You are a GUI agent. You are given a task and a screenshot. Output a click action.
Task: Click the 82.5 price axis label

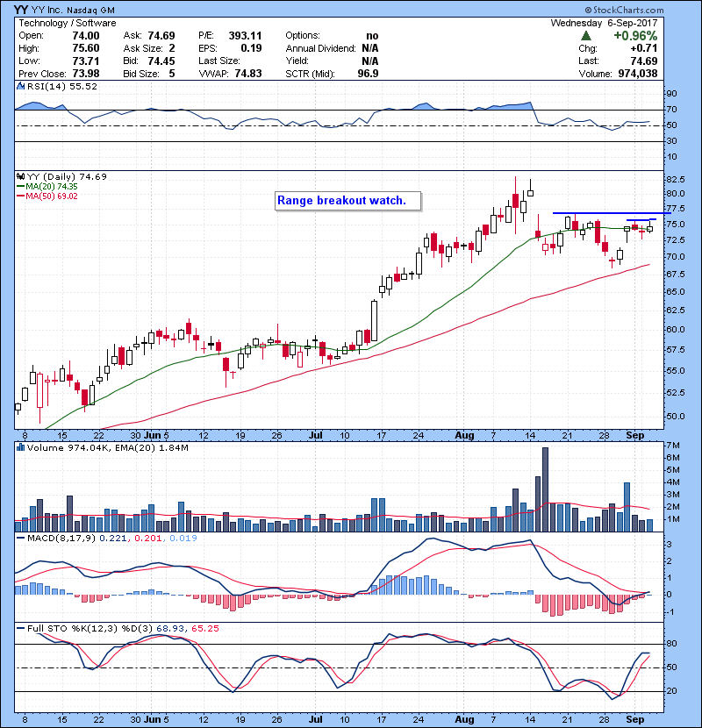(676, 180)
